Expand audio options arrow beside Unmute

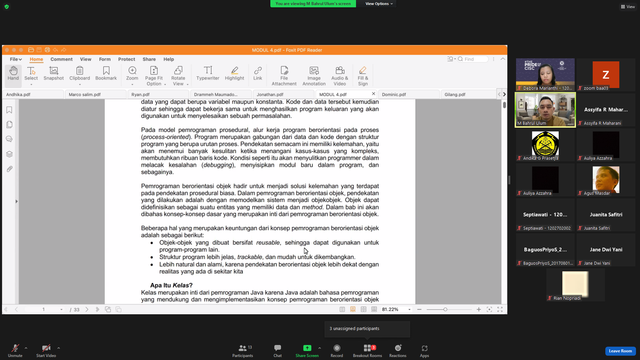26,348
